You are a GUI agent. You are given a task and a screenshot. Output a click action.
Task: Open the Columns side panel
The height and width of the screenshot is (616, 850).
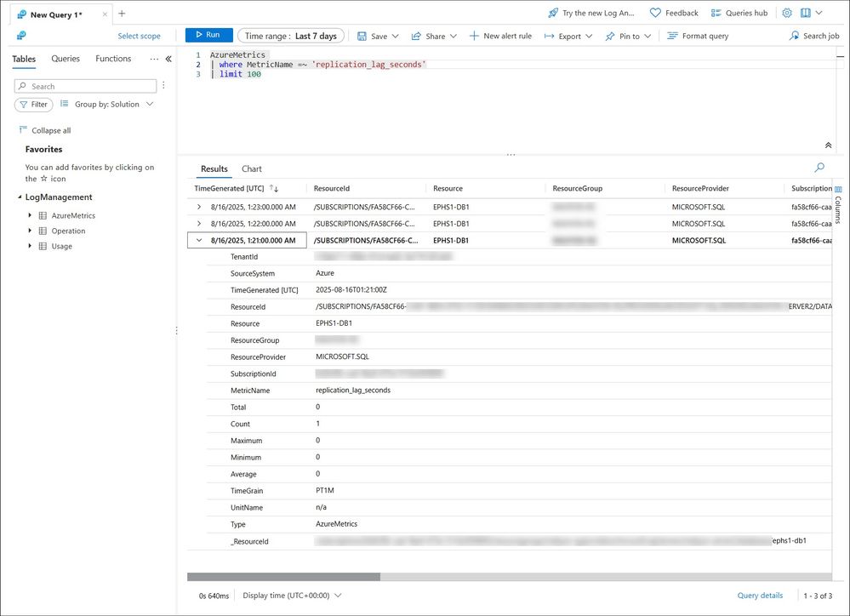[x=838, y=204]
